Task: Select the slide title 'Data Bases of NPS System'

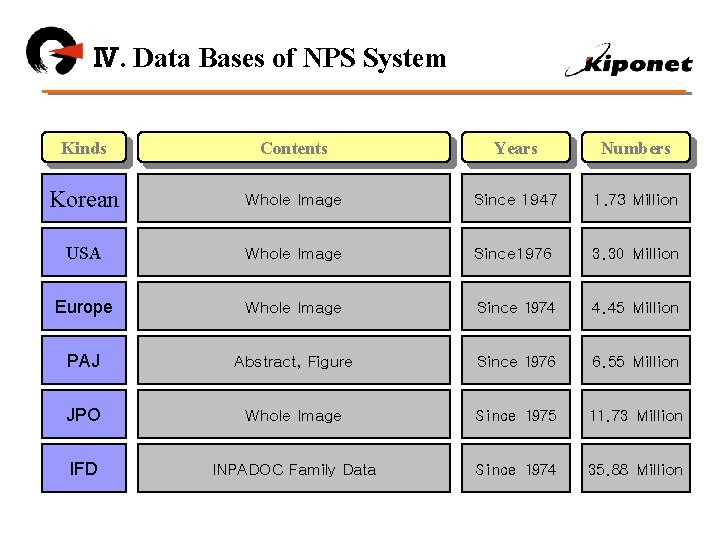Action: click(289, 58)
